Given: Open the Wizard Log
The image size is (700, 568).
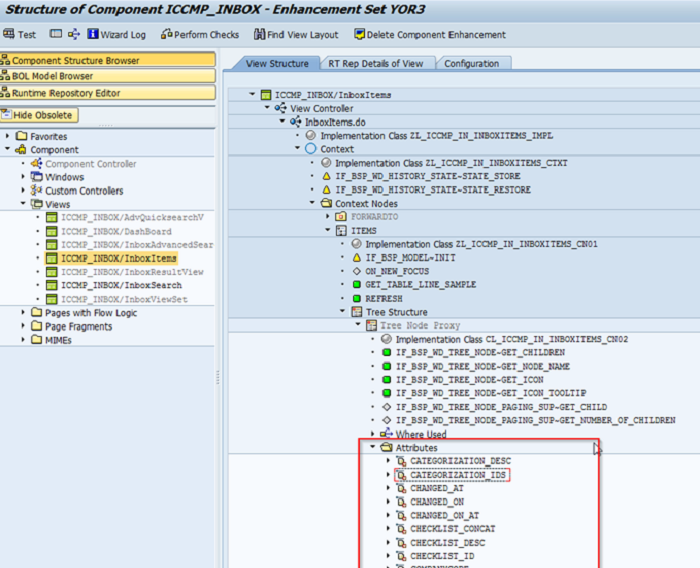Looking at the screenshot, I should pos(117,34).
